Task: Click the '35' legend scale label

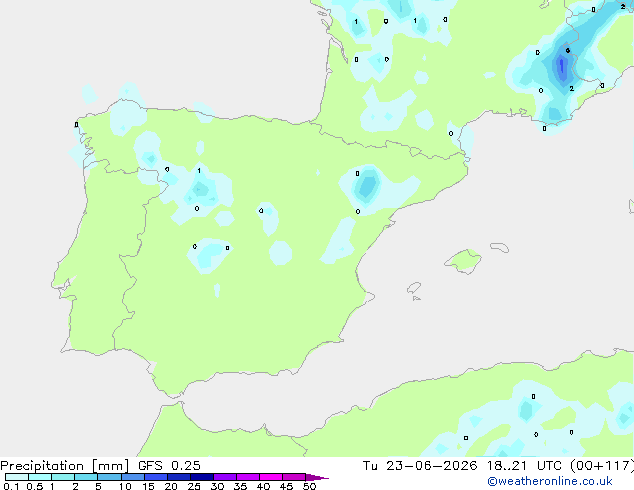Action: tap(240, 486)
